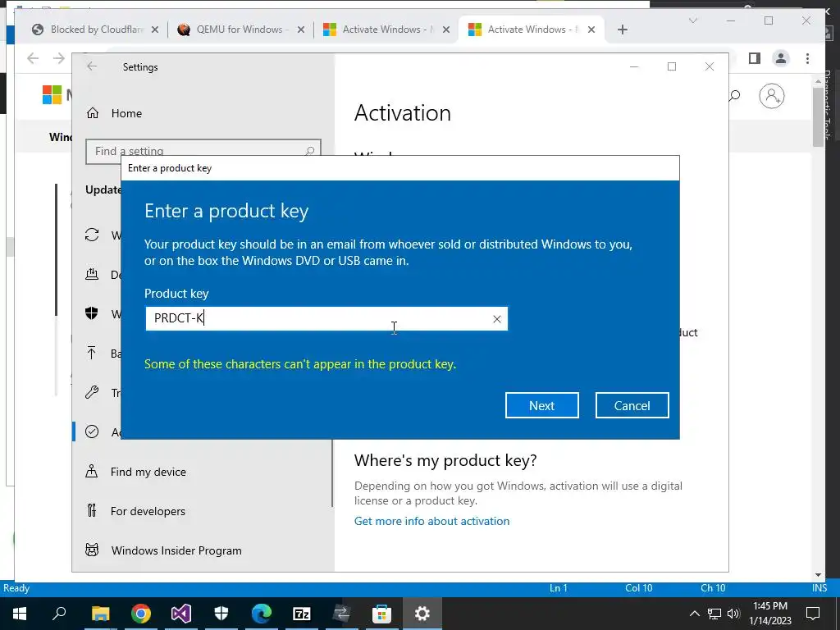The height and width of the screenshot is (630, 840).
Task: Click the Backup upload arrow icon
Action: click(92, 353)
